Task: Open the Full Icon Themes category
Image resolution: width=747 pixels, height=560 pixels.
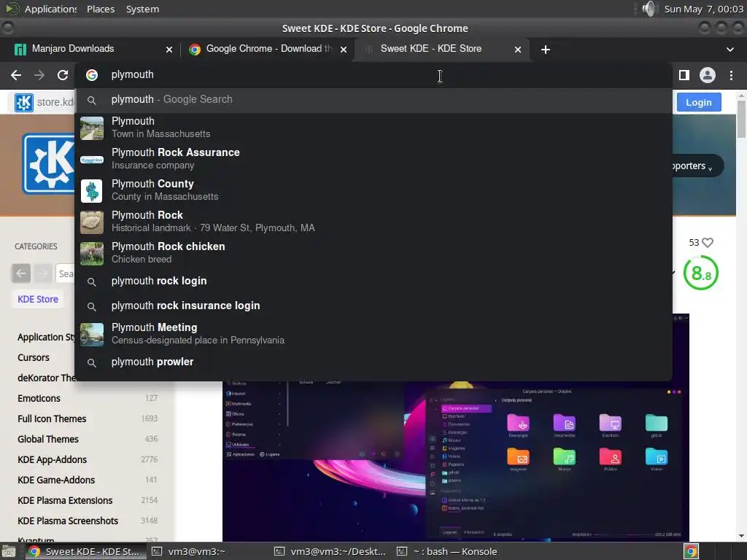Action: (x=52, y=419)
